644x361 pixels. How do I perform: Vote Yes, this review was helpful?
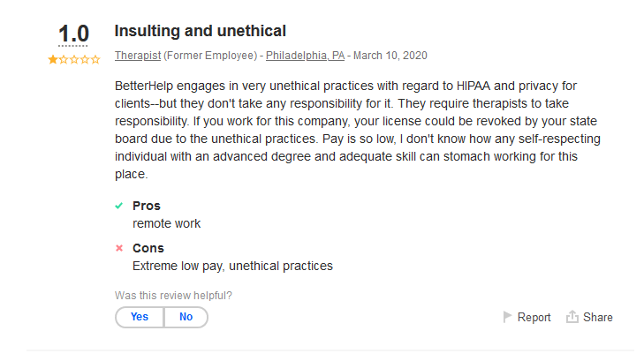(140, 317)
